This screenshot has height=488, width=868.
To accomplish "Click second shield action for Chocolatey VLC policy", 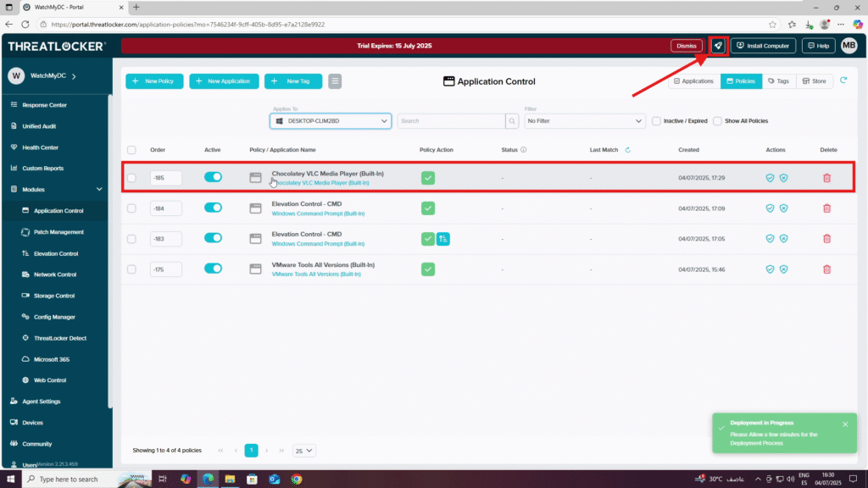I will [x=784, y=178].
